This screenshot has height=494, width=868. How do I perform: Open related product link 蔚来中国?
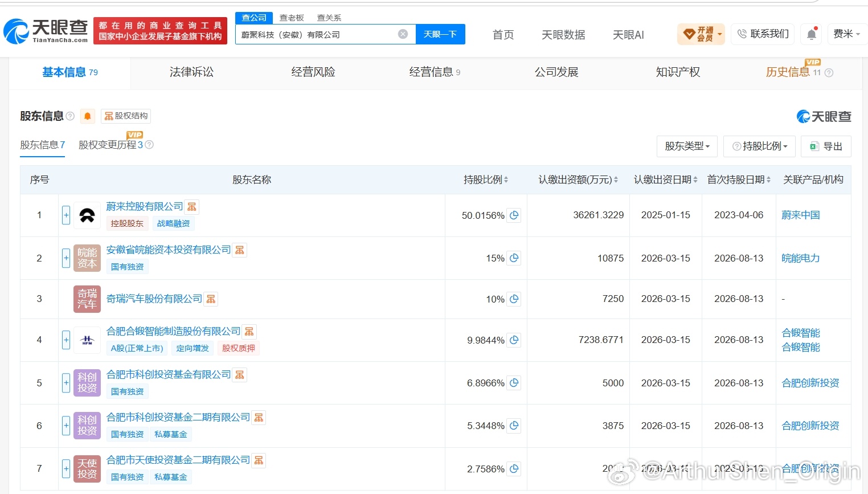tap(801, 215)
